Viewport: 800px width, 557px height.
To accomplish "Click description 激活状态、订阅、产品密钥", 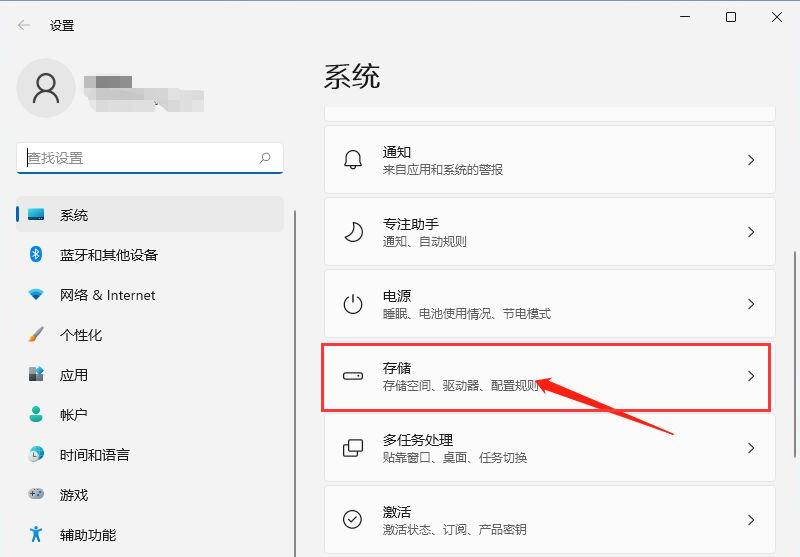I will pyautogui.click(x=455, y=529).
